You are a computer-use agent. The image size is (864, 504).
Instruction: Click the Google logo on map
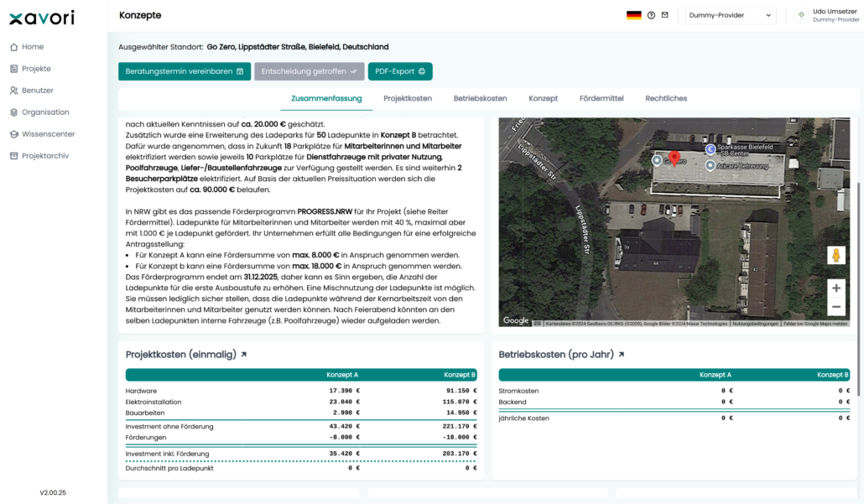pos(516,320)
